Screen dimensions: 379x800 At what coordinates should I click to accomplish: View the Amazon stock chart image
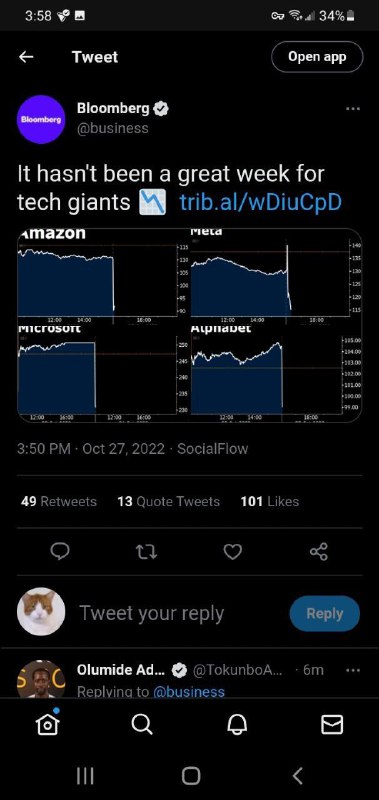click(x=97, y=274)
